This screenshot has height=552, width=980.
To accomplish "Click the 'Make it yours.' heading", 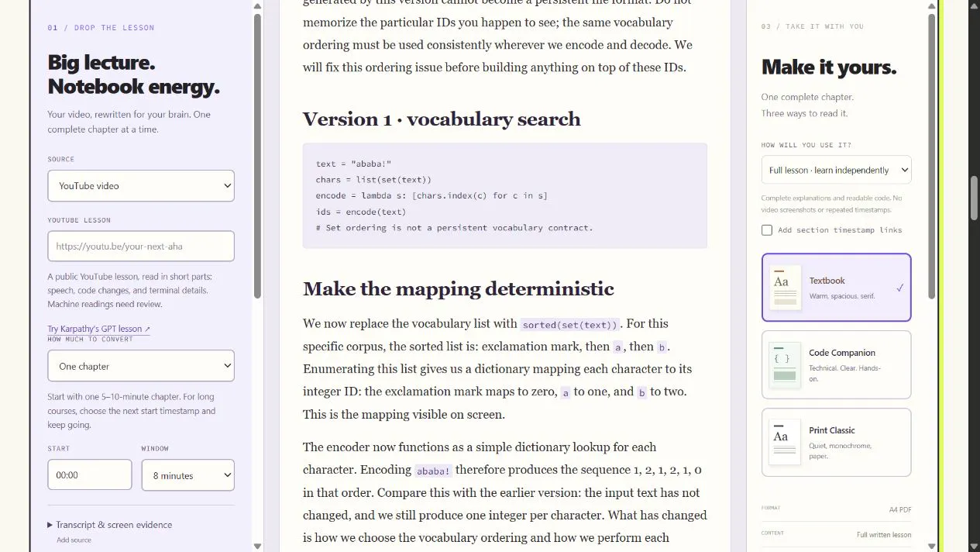I will tap(829, 67).
